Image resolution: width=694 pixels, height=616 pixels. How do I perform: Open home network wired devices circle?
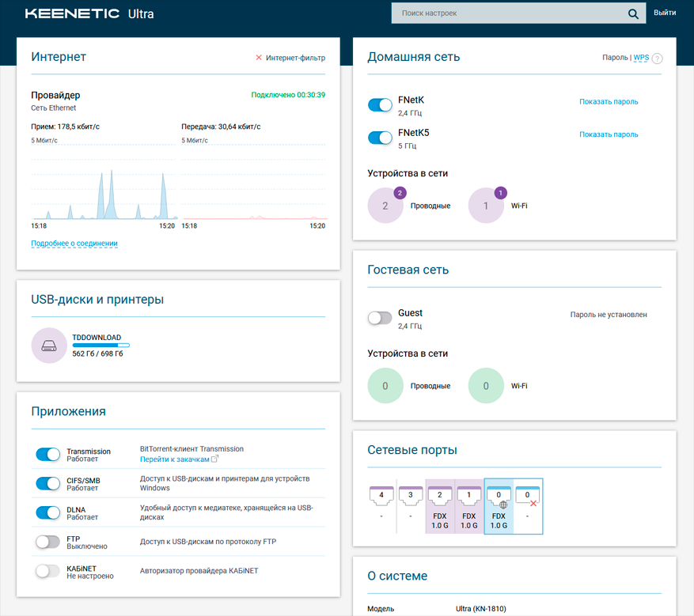coord(385,206)
